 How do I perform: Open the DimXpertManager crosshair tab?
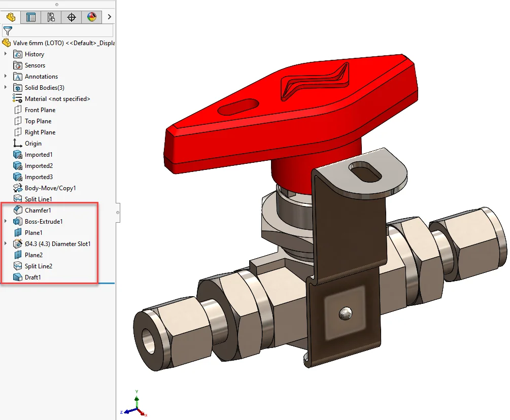(72, 17)
